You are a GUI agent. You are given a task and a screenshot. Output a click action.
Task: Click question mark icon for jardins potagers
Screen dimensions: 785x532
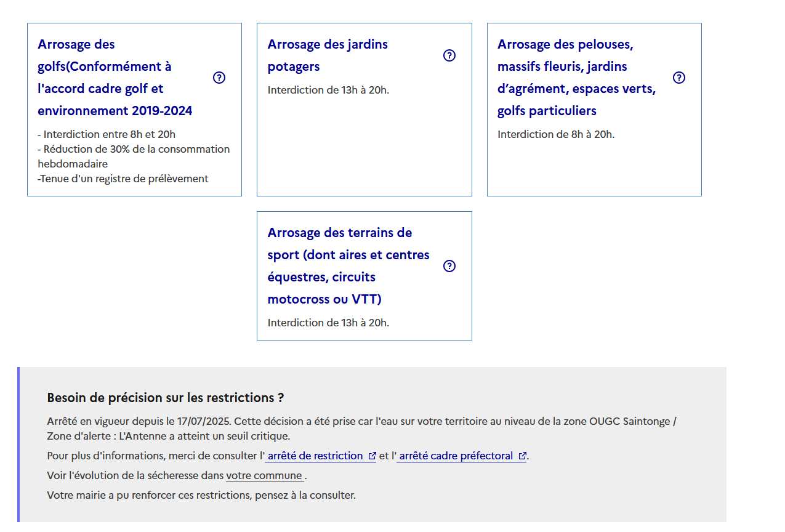click(449, 55)
